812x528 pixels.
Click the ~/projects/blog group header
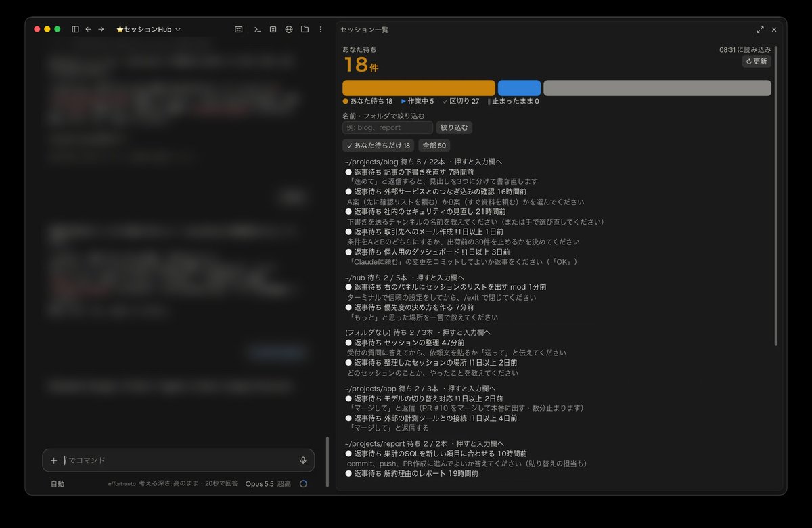[424, 162]
